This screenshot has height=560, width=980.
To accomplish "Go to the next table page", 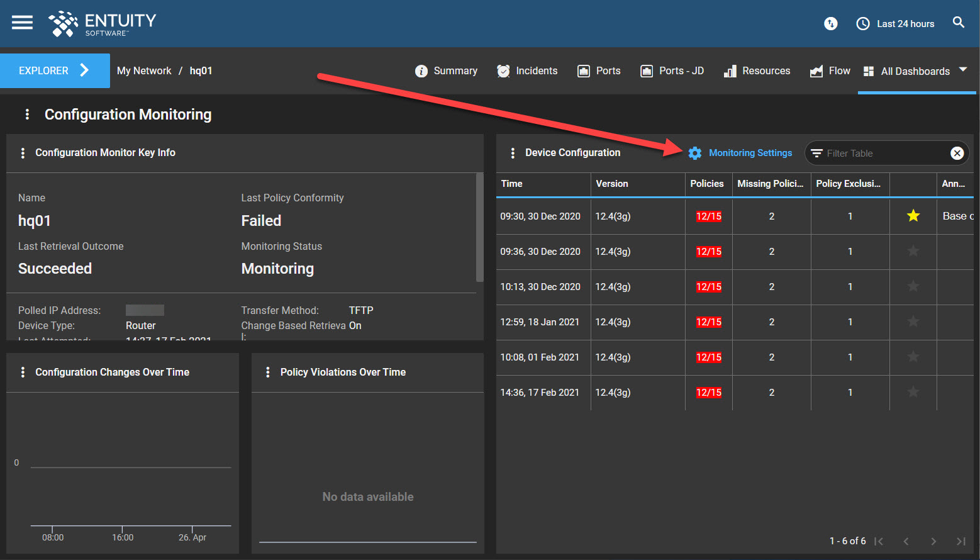I will [933, 541].
